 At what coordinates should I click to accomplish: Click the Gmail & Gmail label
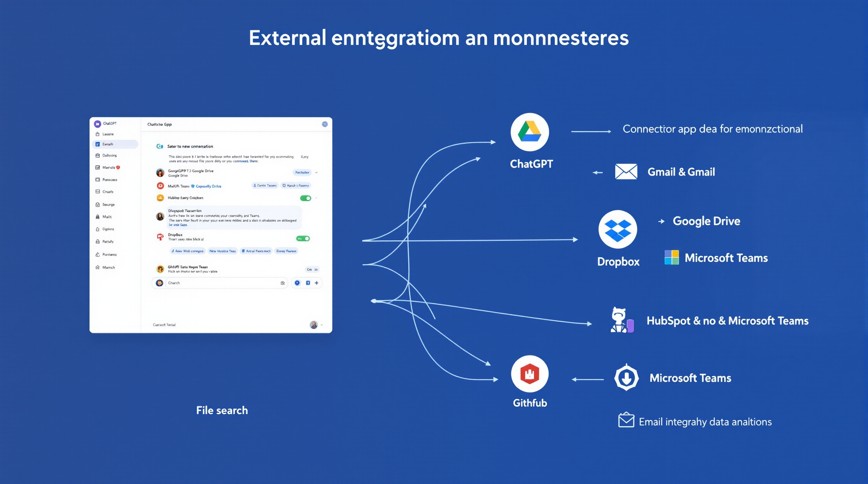click(x=681, y=172)
